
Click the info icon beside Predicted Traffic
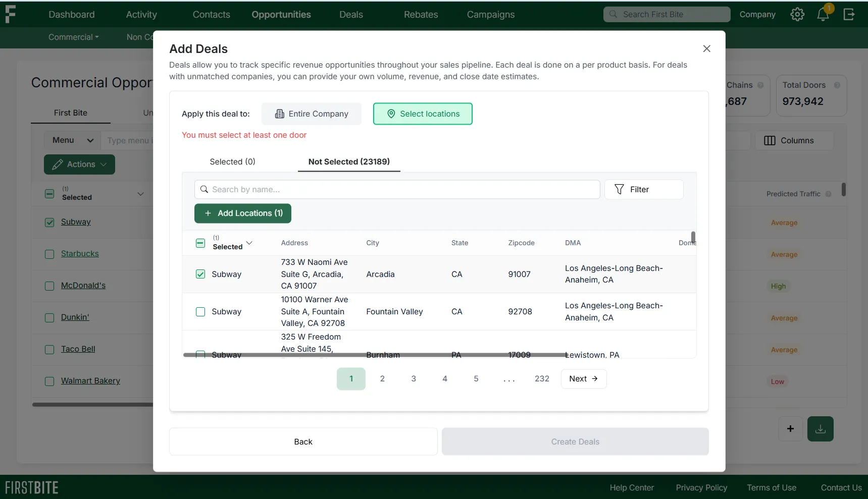pos(828,194)
